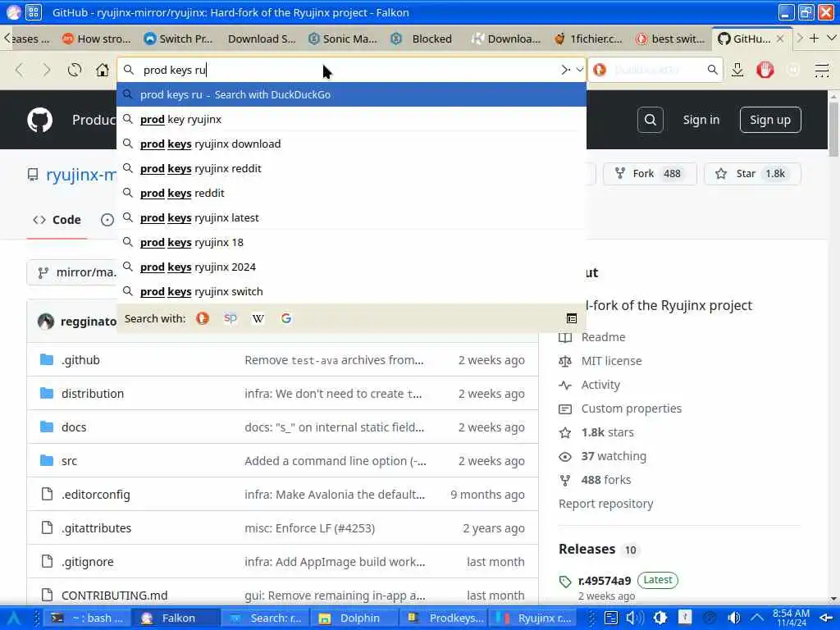
Task: Select 'prod keys ru - Search with DuckDuckGo'
Action: pos(351,94)
